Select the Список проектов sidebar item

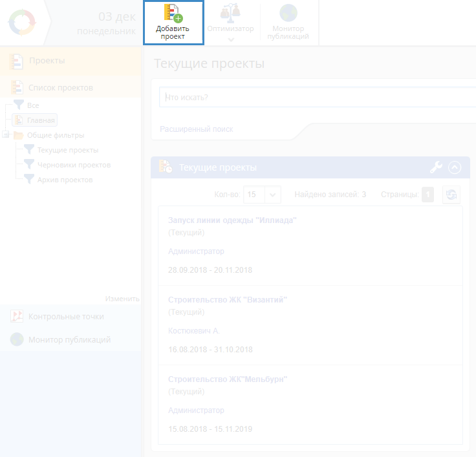point(60,87)
